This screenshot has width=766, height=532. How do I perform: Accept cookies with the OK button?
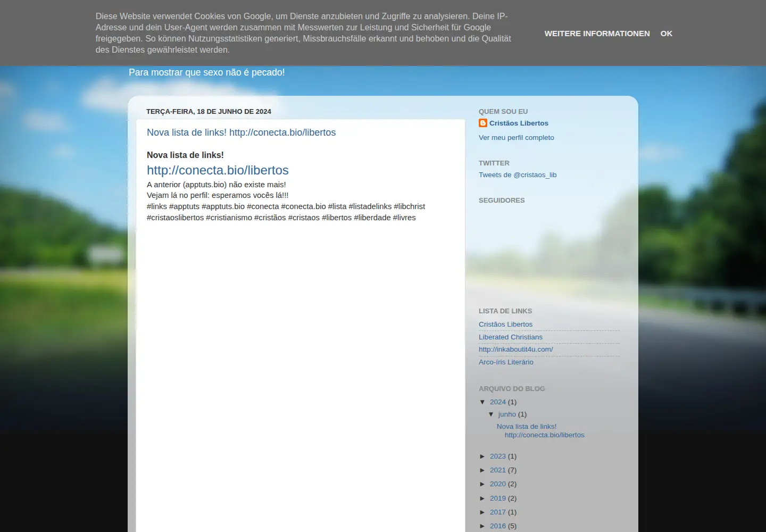tap(667, 34)
